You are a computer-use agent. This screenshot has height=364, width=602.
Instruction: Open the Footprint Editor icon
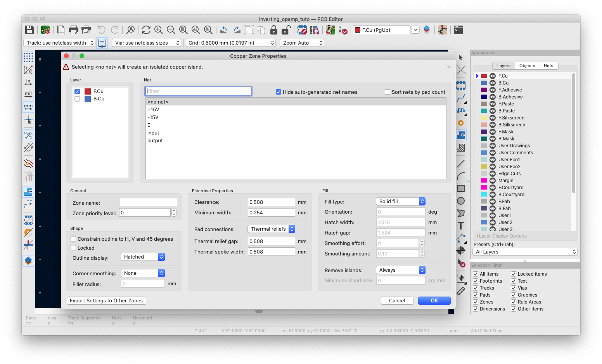[x=302, y=30]
